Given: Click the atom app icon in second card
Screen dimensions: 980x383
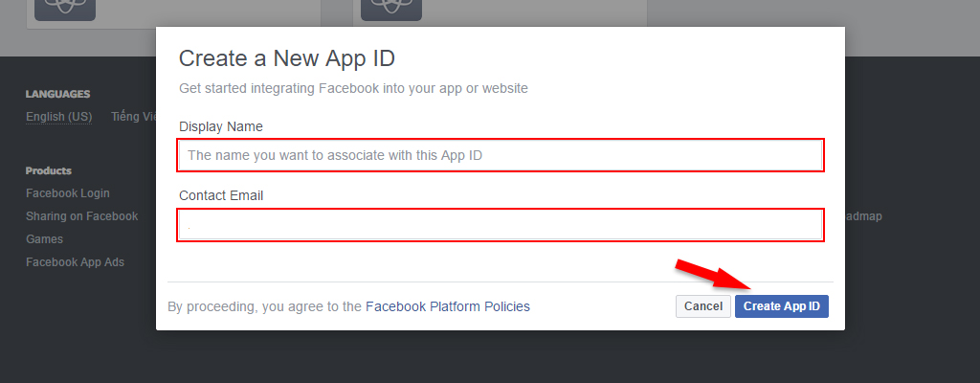Looking at the screenshot, I should coord(391,10).
